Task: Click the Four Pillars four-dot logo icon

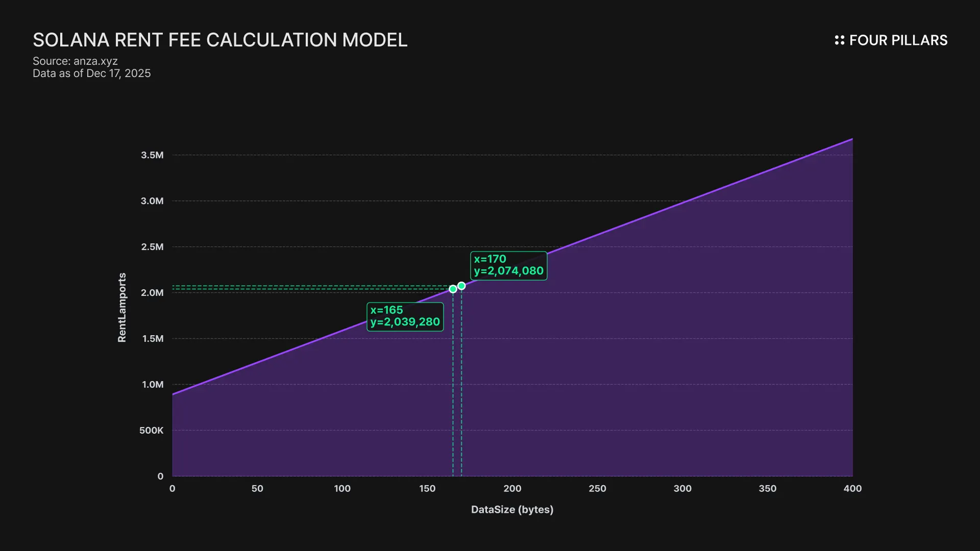Action: point(839,40)
